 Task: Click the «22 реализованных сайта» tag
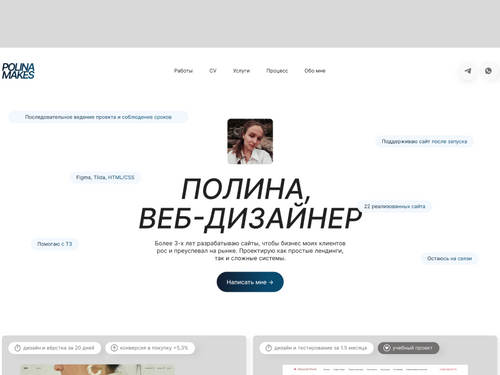tap(395, 206)
